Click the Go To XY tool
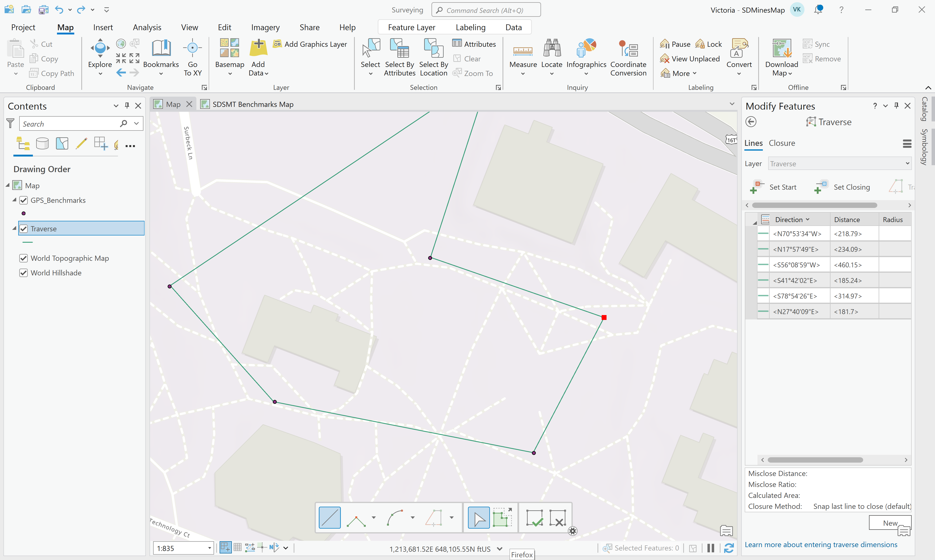The image size is (935, 560). (192, 56)
